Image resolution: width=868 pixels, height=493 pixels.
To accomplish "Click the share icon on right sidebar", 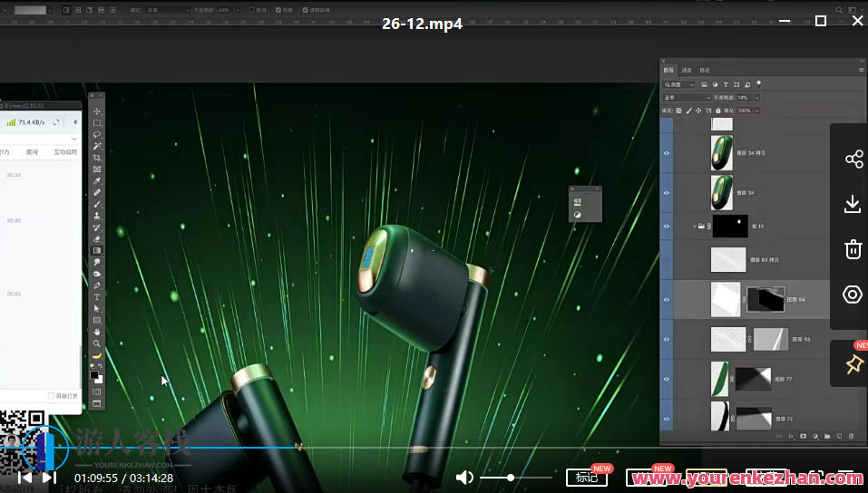I will point(853,159).
